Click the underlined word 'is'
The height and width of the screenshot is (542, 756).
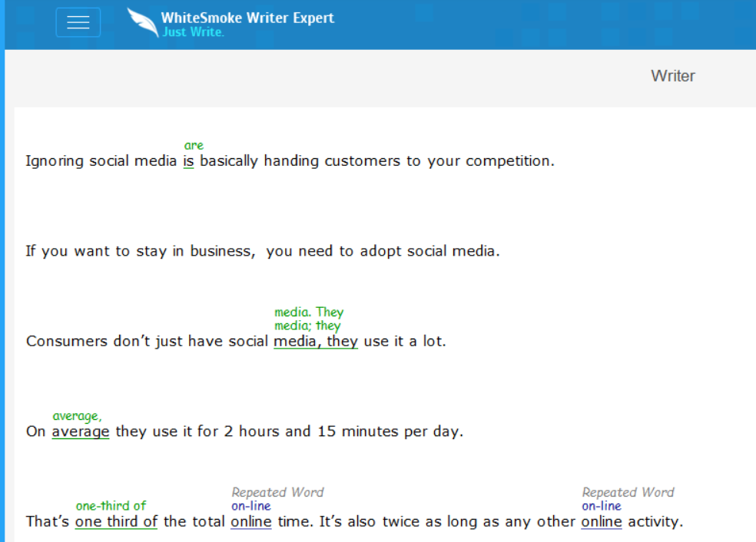coord(188,160)
